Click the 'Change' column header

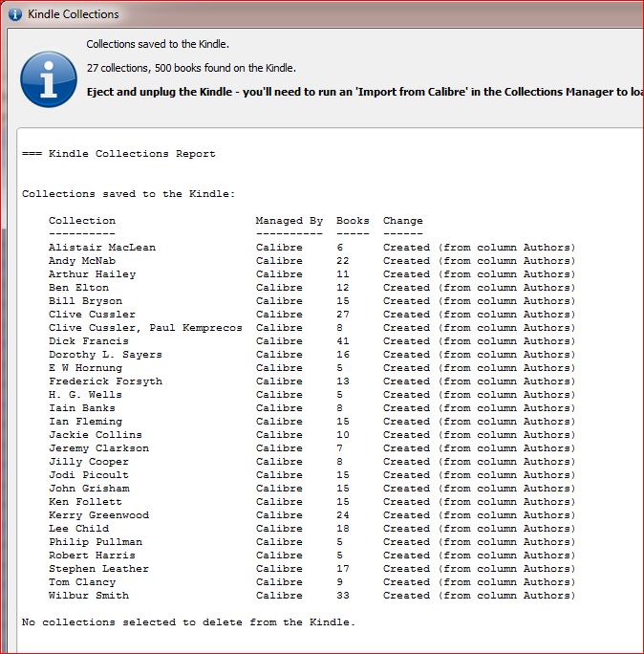(x=402, y=221)
